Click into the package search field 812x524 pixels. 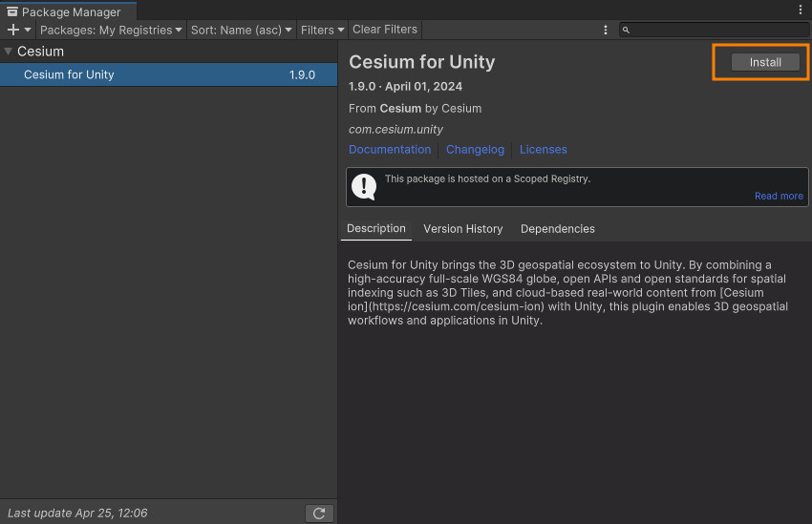point(716,31)
